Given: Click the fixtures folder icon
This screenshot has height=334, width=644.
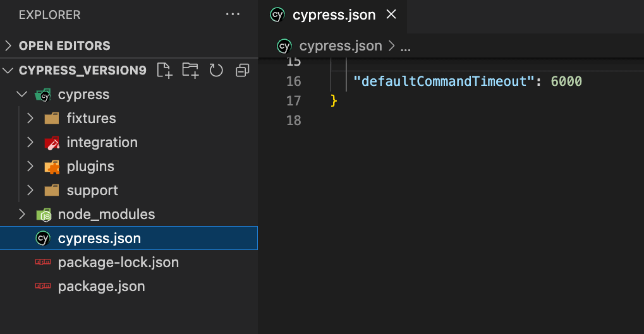Looking at the screenshot, I should click(x=52, y=119).
